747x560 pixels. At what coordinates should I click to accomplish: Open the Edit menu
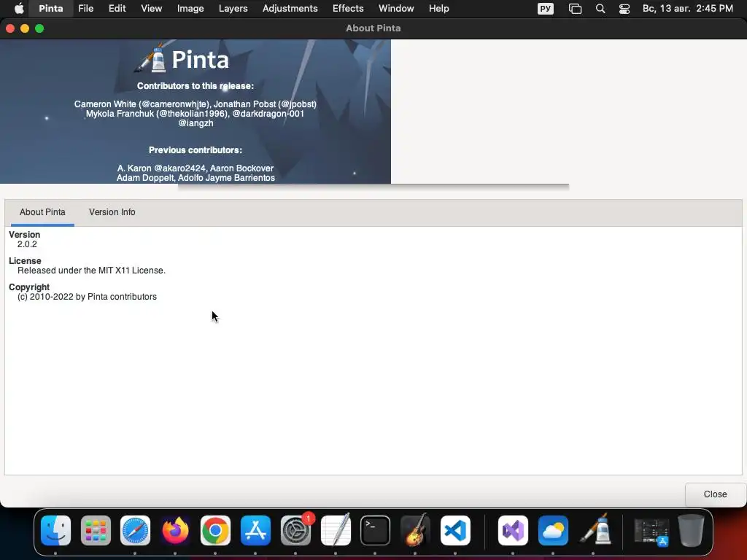[117, 9]
